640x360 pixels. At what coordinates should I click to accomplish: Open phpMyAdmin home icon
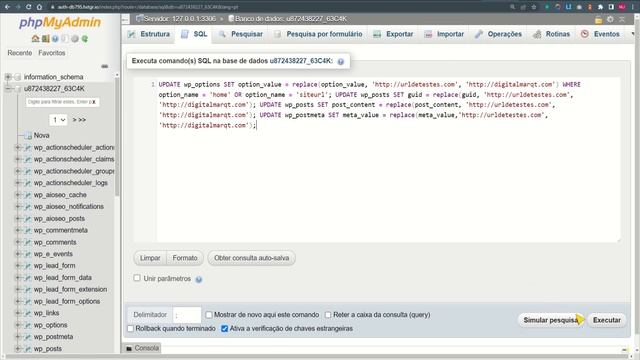point(36,39)
